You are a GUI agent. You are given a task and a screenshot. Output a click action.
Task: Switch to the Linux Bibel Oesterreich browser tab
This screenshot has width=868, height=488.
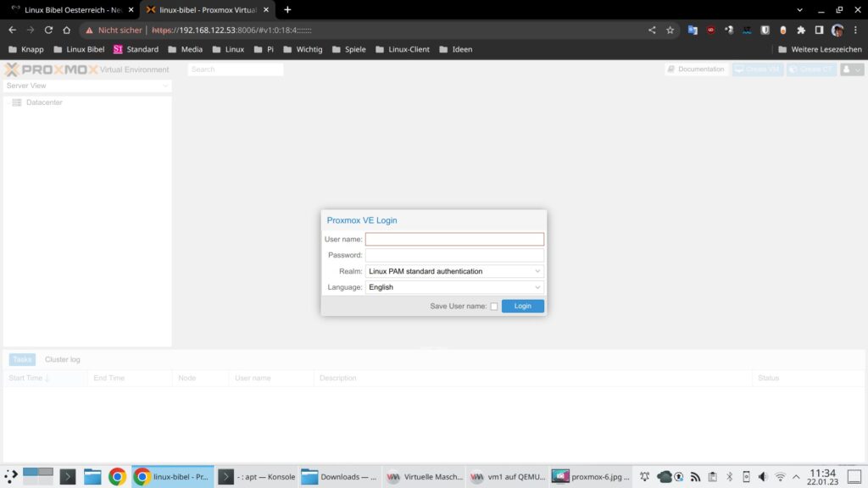(x=72, y=10)
